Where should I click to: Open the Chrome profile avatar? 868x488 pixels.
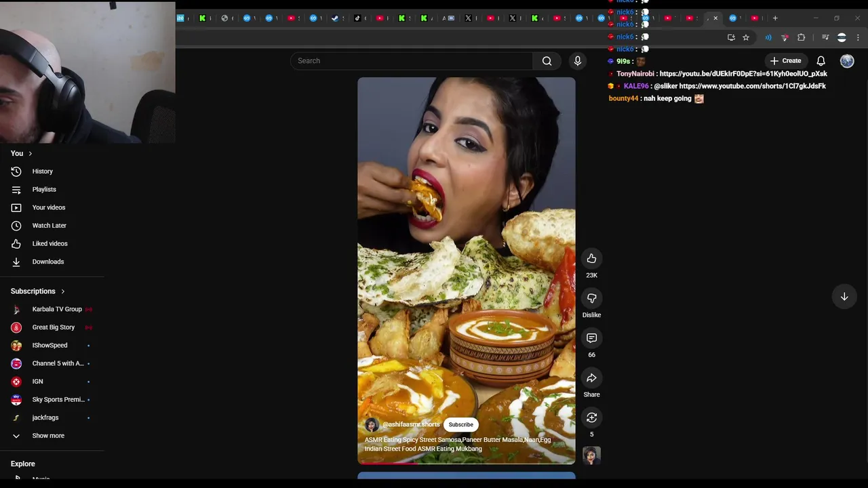point(842,37)
